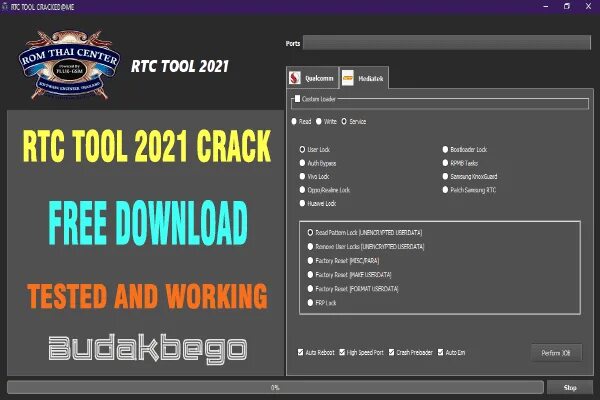Toggle the Crash Preloader checkbox
Image resolution: width=600 pixels, height=400 pixels.
(x=391, y=352)
